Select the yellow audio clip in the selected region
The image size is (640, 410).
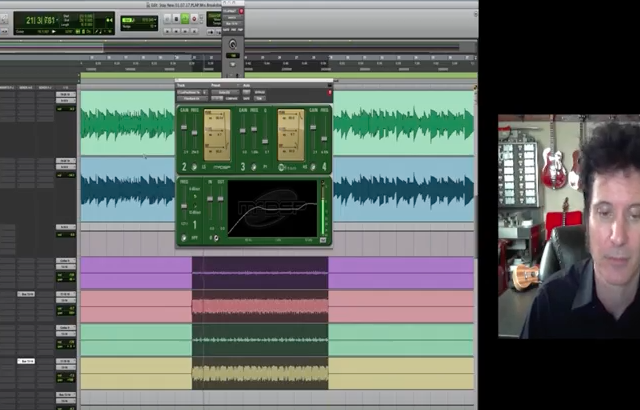pos(260,373)
